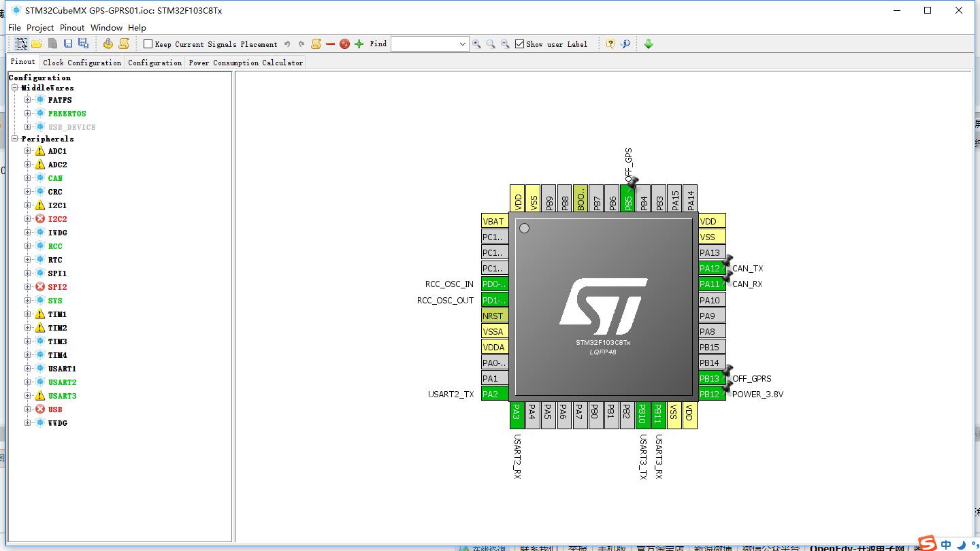Open the Pinout menu

(72, 28)
